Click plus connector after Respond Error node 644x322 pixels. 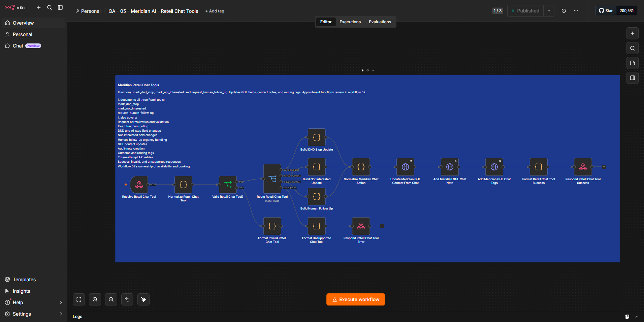pos(382,226)
